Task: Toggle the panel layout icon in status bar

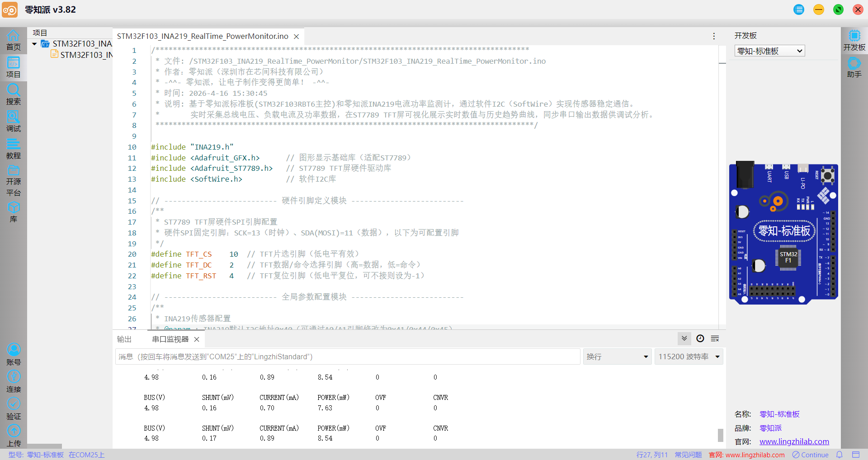Action: point(856,455)
